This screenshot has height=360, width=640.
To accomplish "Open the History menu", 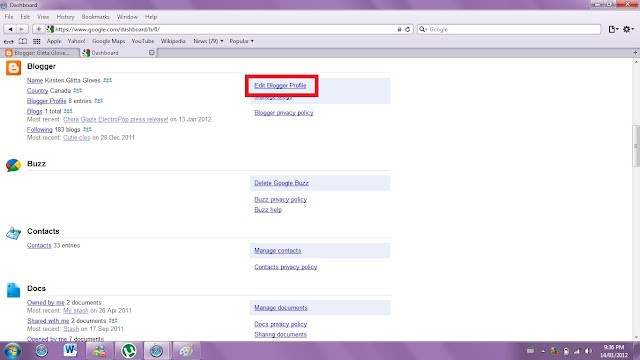I will tap(65, 17).
